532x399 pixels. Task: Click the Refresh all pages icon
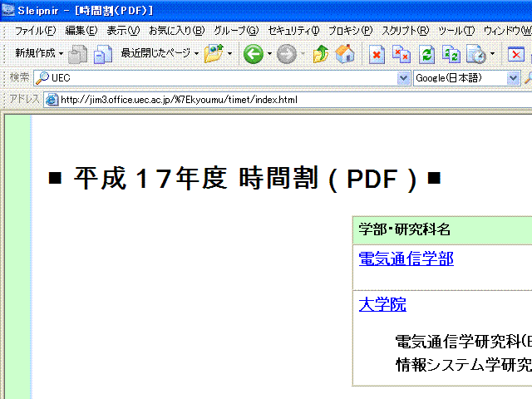click(x=451, y=55)
